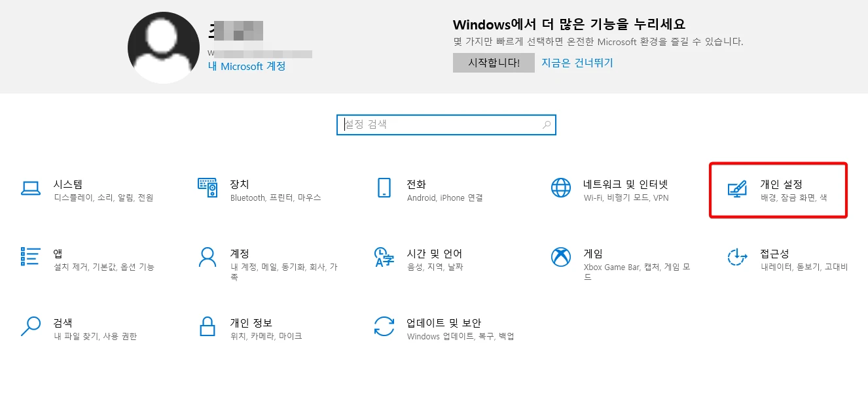The height and width of the screenshot is (393, 868).
Task: Open the 개인 정보 lock icon
Action: (x=208, y=328)
